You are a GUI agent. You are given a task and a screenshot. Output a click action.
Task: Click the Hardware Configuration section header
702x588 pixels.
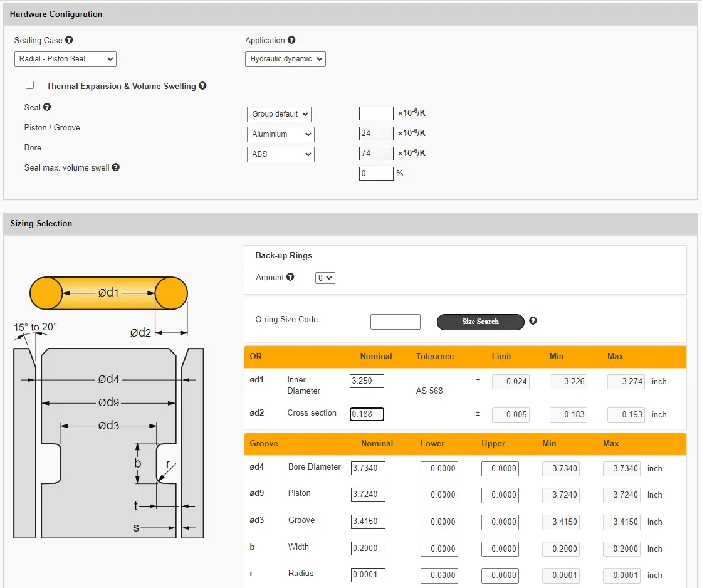(x=56, y=14)
